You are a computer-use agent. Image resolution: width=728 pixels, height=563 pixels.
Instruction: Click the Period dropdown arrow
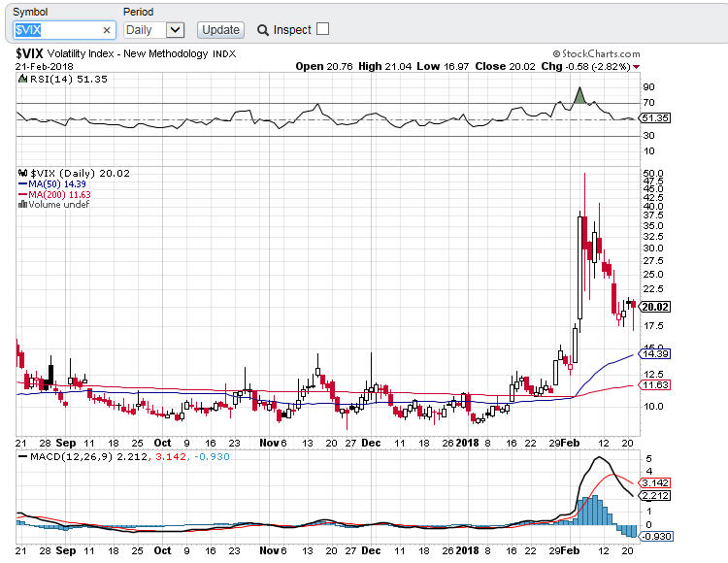175,30
